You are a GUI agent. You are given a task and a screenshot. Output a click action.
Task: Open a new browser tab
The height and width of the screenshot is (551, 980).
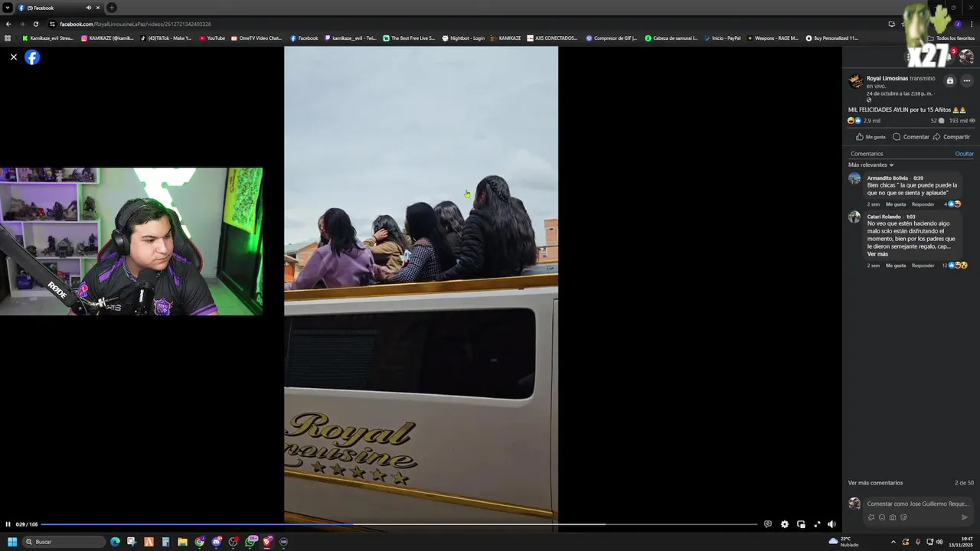click(x=112, y=8)
